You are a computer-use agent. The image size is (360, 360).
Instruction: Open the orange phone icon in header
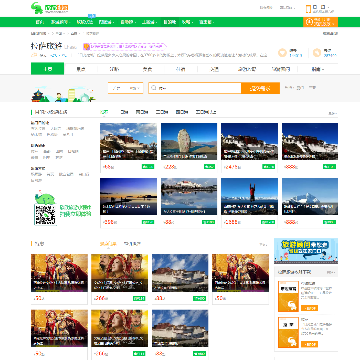[308, 9]
